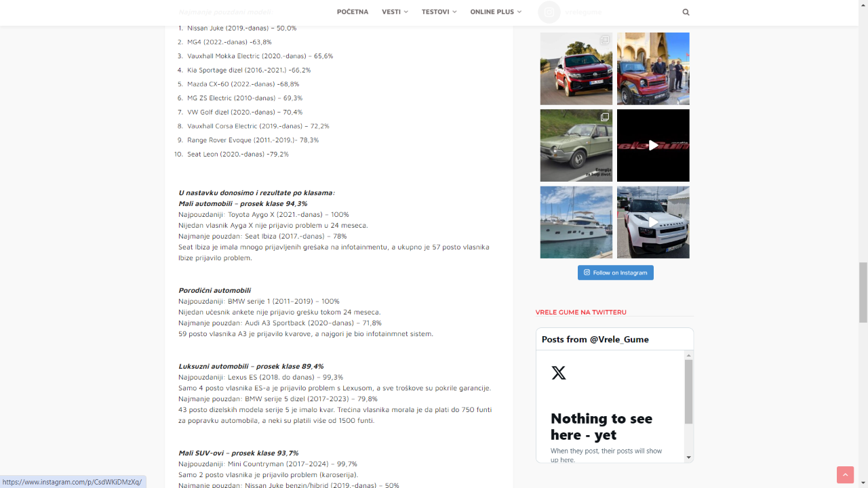The image size is (868, 488).
Task: Click the Twitter widget scrollbar thumb
Action: click(x=689, y=391)
